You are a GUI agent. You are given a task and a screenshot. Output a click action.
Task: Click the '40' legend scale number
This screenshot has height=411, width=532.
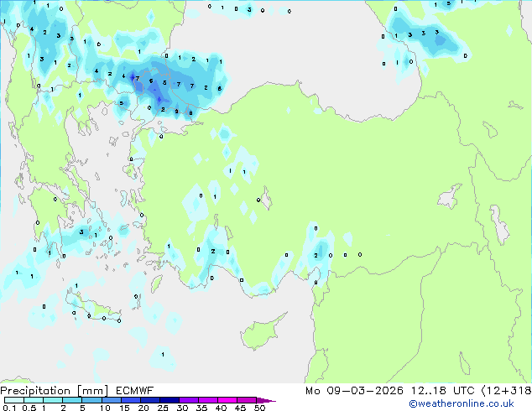pyautogui.click(x=221, y=408)
